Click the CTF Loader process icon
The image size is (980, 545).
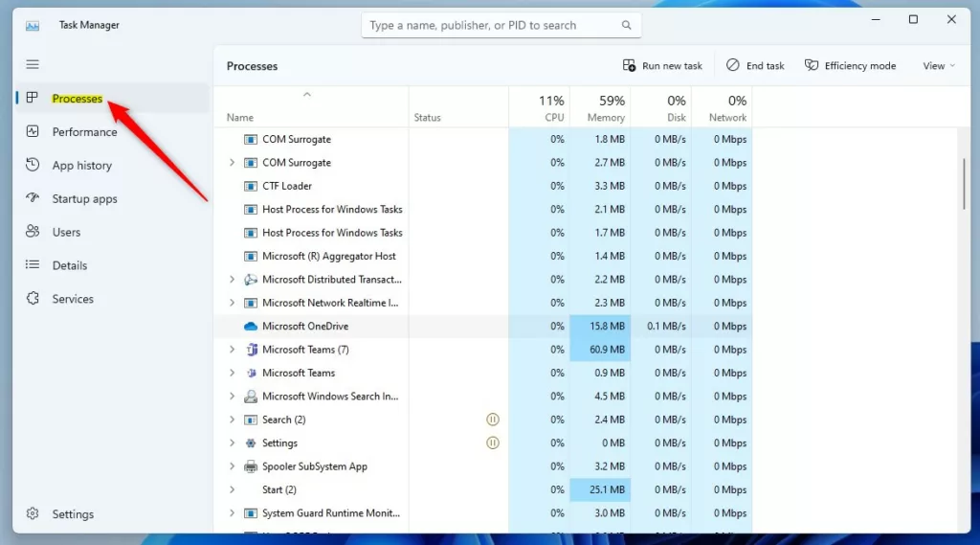click(251, 186)
